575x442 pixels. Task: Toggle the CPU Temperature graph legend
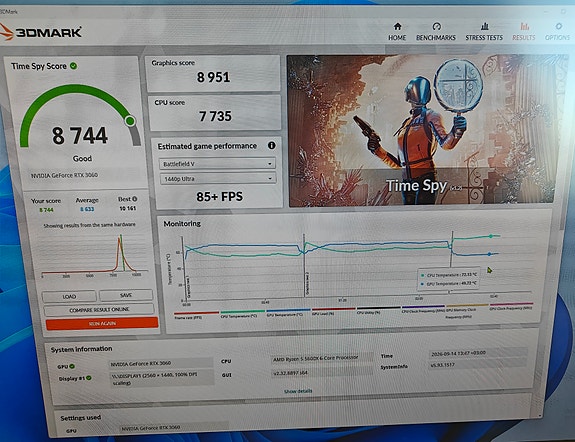(x=242, y=314)
